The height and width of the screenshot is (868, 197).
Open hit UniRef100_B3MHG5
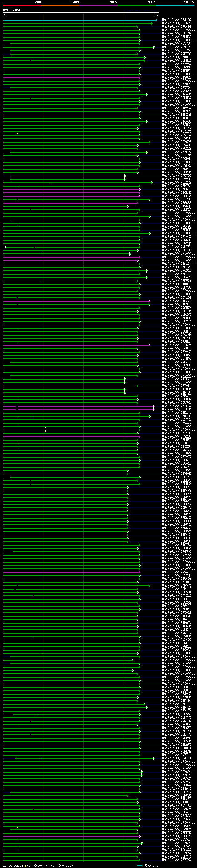(177, 548)
